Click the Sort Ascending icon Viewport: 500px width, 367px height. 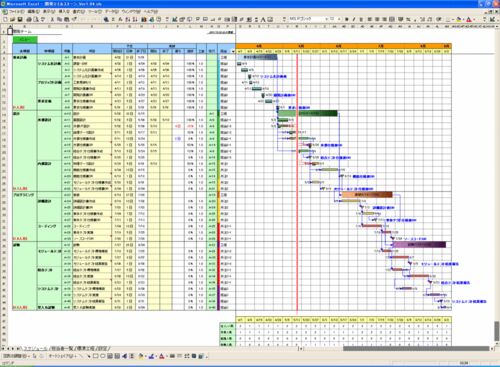(x=128, y=19)
